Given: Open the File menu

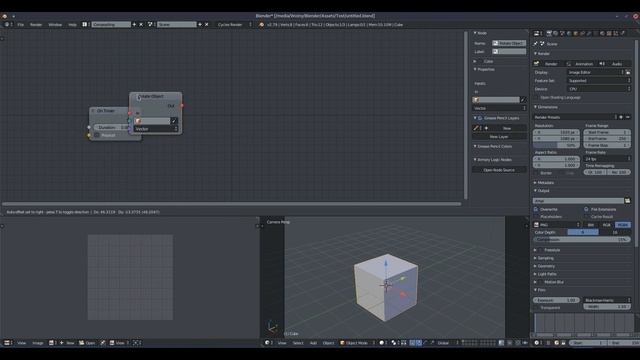Looking at the screenshot, I should 20,24.
